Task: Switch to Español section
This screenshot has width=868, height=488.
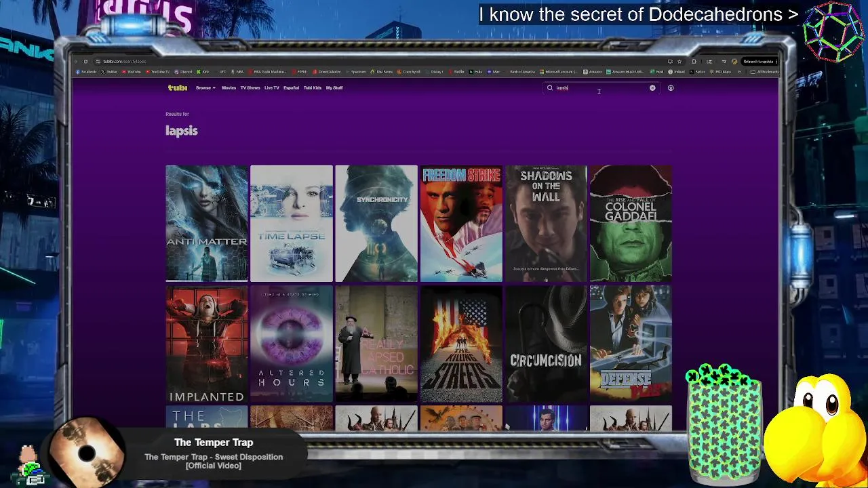Action: tap(291, 87)
